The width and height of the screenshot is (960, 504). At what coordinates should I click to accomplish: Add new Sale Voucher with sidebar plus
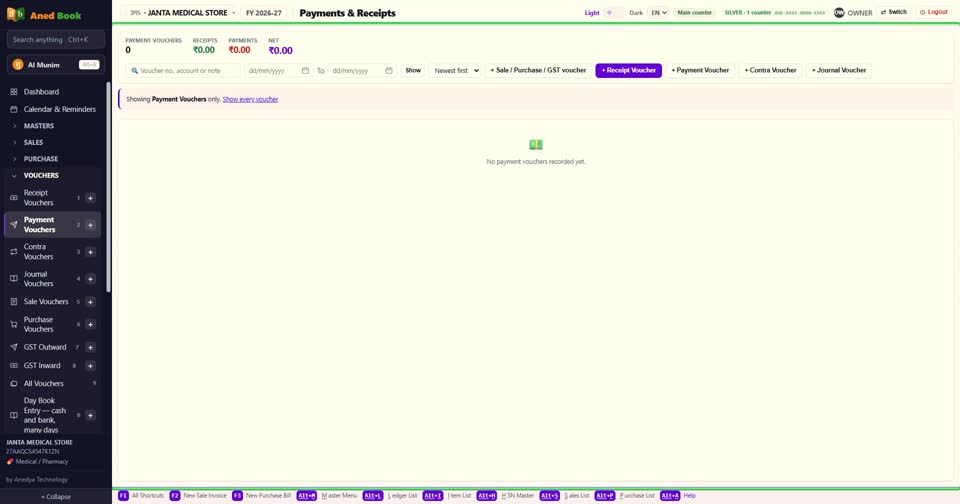90,302
